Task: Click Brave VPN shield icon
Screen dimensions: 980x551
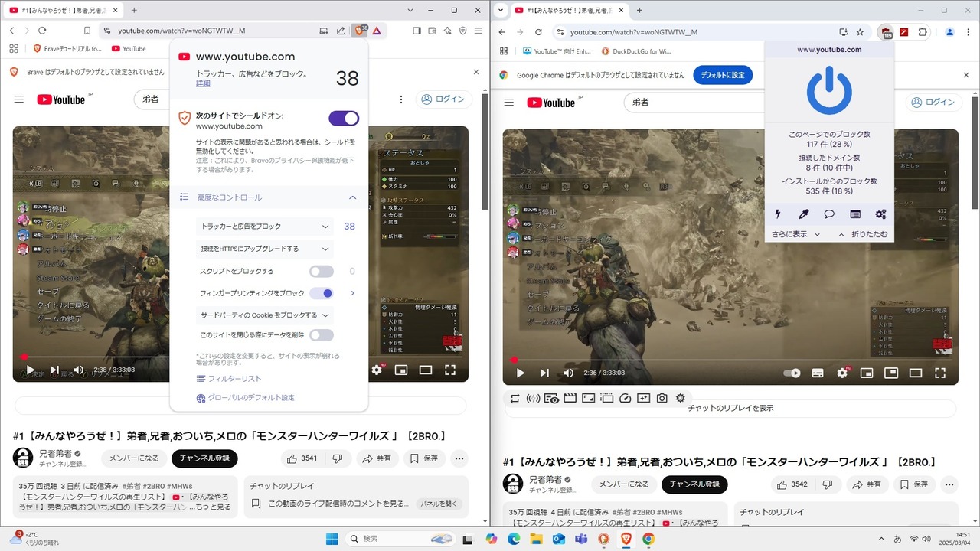Action: [462, 31]
